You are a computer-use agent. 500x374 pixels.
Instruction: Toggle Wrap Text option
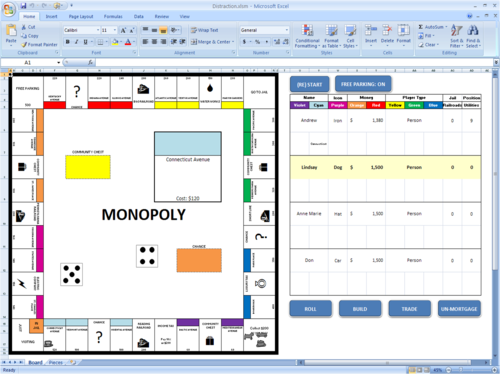click(204, 30)
